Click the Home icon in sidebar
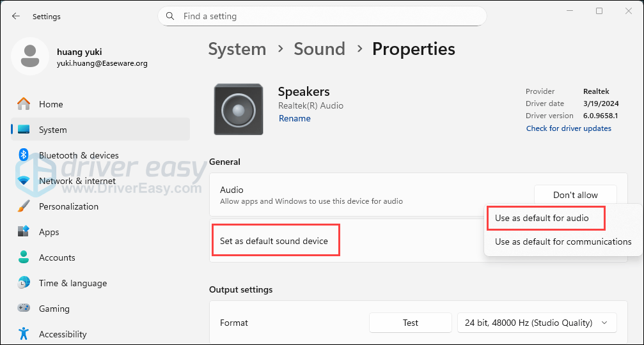 click(x=24, y=104)
